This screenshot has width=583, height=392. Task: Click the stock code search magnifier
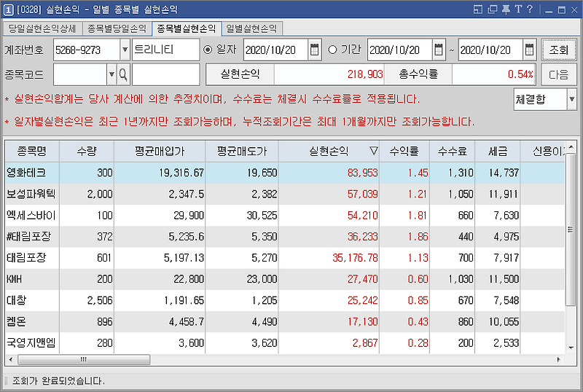123,74
